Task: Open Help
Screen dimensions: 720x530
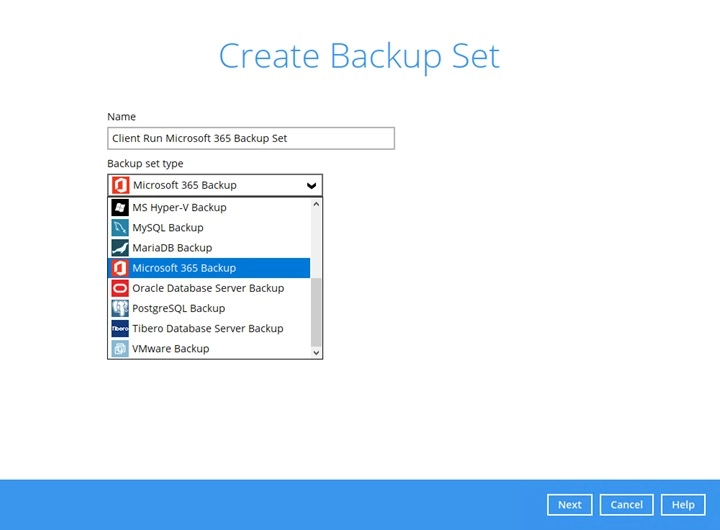Action: [683, 505]
